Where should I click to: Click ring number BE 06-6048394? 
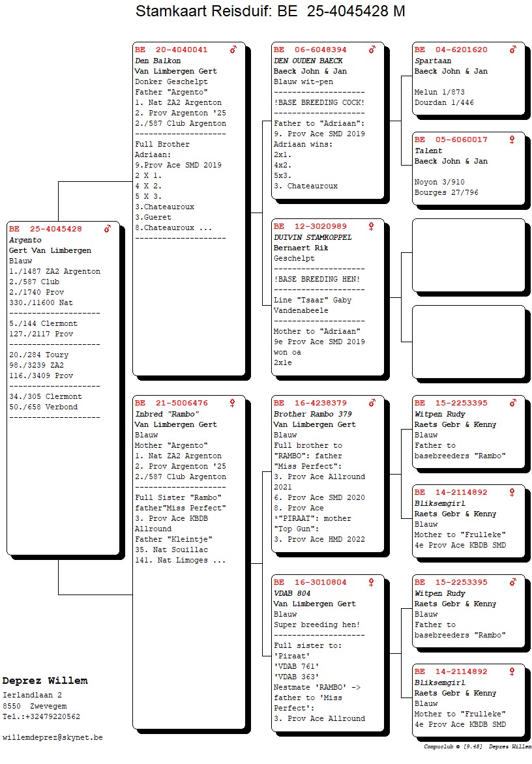point(310,50)
